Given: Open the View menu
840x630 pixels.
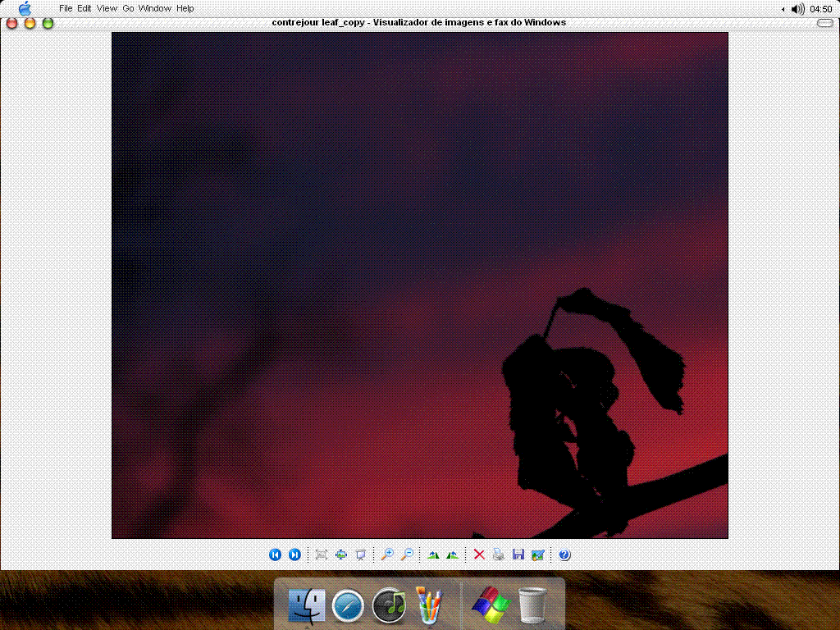Looking at the screenshot, I should pos(107,8).
